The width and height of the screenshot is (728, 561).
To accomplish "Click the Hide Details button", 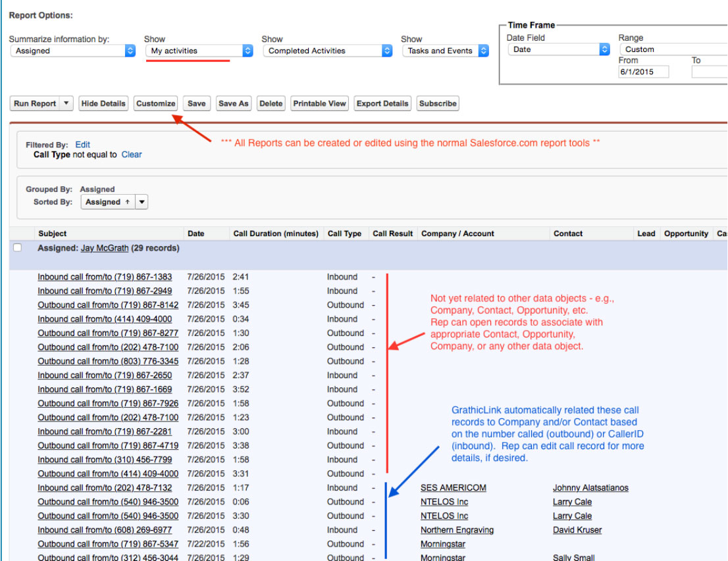I will click(103, 103).
